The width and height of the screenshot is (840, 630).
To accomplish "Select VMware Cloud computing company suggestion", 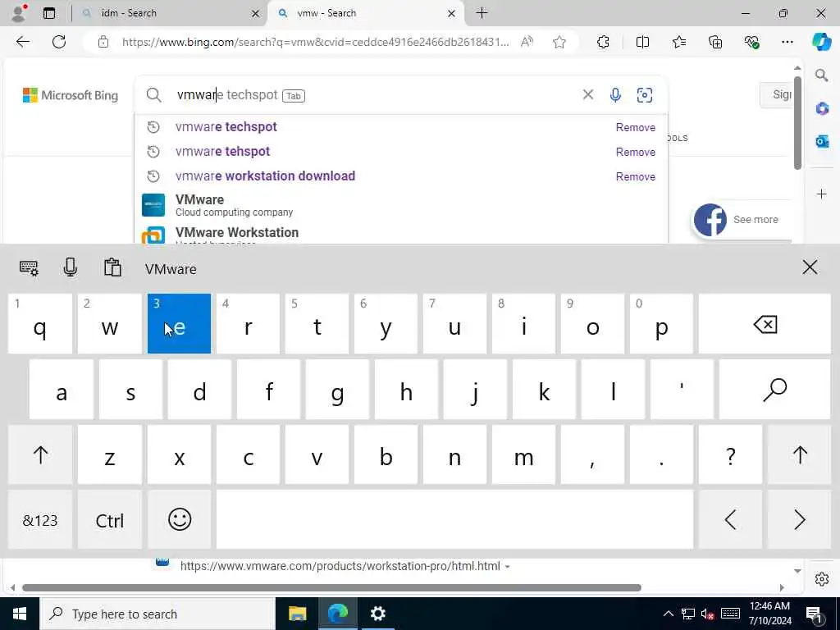I will pos(400,205).
